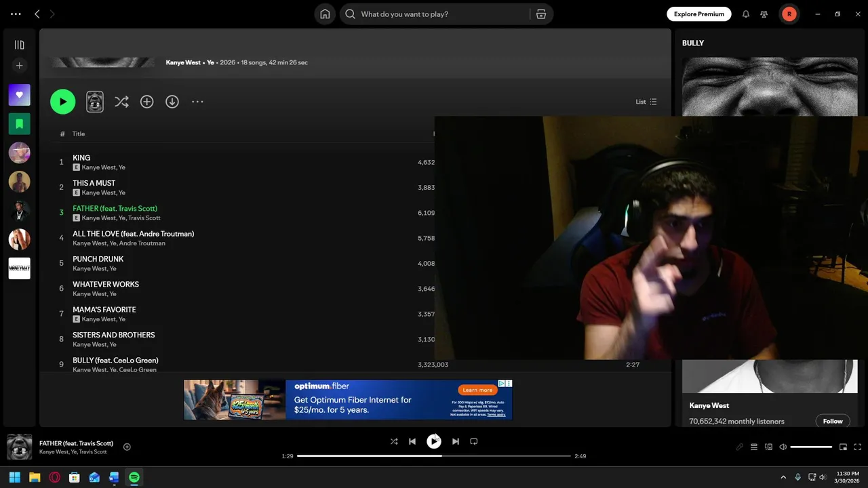The width and height of the screenshot is (868, 488).
Task: Open the profile avatar 'R' menu
Action: point(789,14)
